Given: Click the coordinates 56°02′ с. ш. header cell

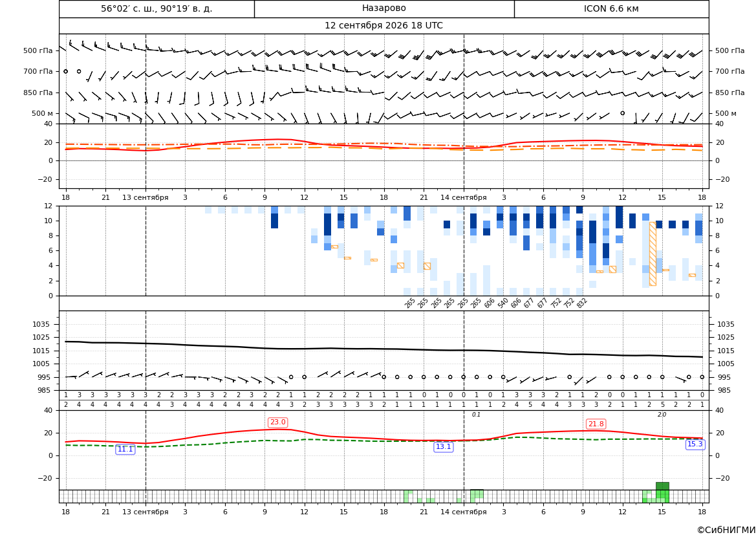Looking at the screenshot, I should pyautogui.click(x=157, y=8).
